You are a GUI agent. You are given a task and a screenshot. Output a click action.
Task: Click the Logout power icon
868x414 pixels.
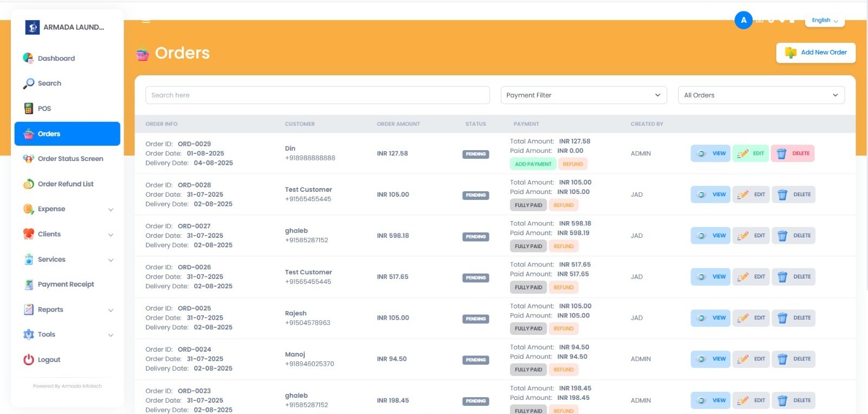(29, 360)
